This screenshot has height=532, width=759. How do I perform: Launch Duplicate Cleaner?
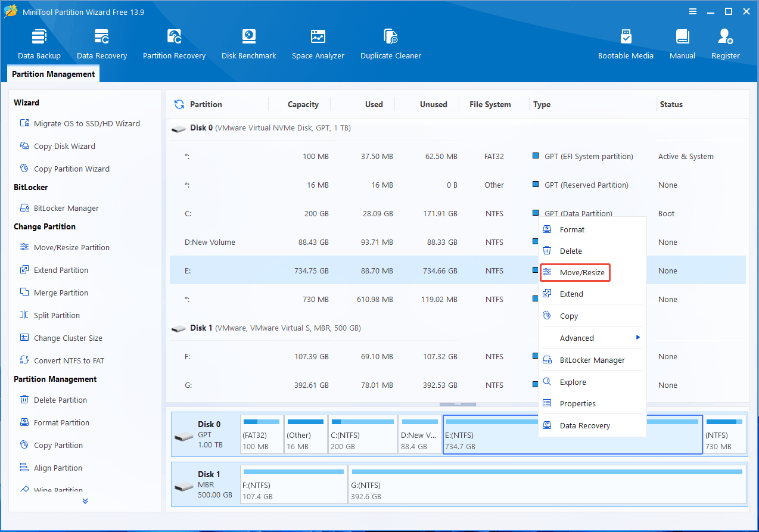[x=391, y=44]
